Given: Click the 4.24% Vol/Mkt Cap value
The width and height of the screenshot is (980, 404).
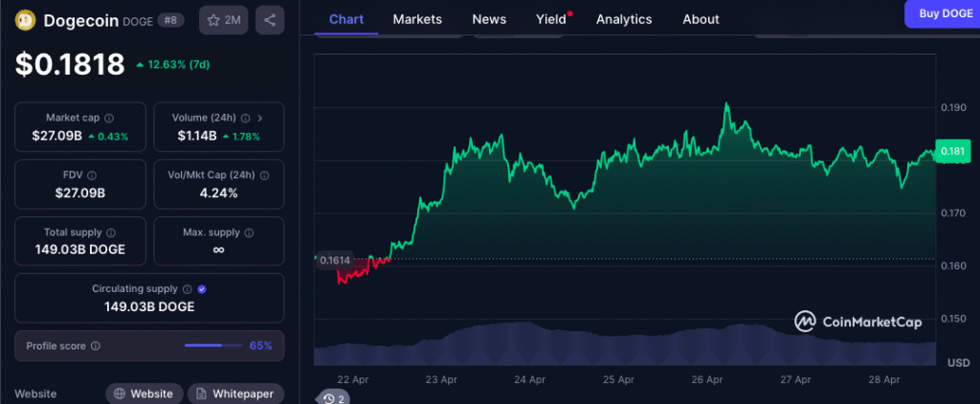Looking at the screenshot, I should click(219, 192).
